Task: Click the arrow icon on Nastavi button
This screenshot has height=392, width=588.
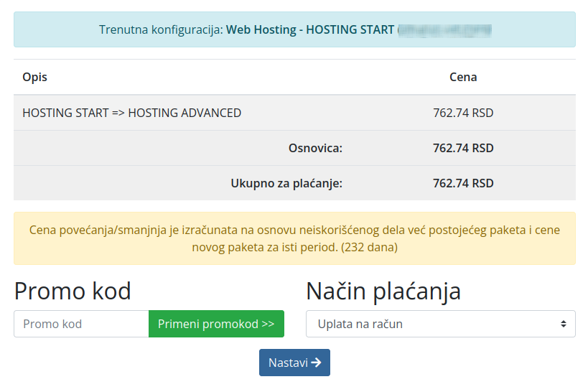Action: (x=316, y=363)
